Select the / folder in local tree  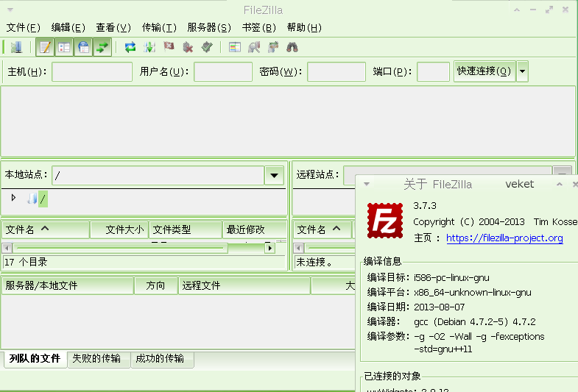[x=43, y=199]
